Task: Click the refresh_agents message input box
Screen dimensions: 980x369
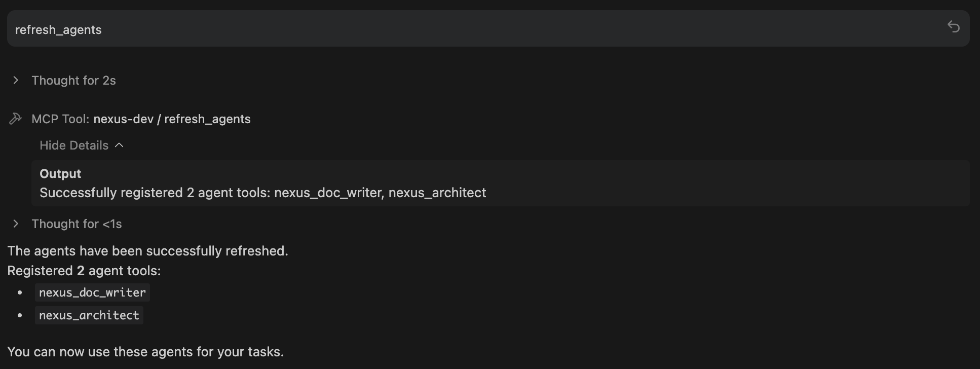Action: click(x=488, y=28)
